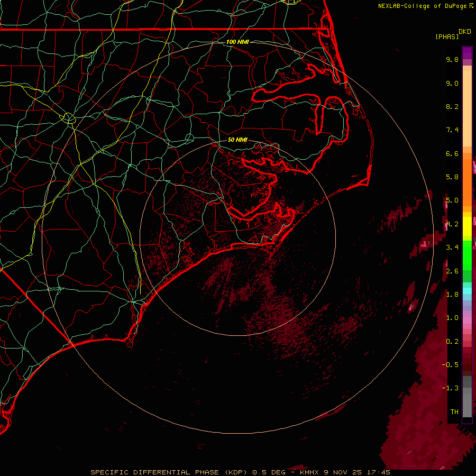Click the 9.0 scale value
Viewport: 476px width, 476px height.
pos(452,83)
